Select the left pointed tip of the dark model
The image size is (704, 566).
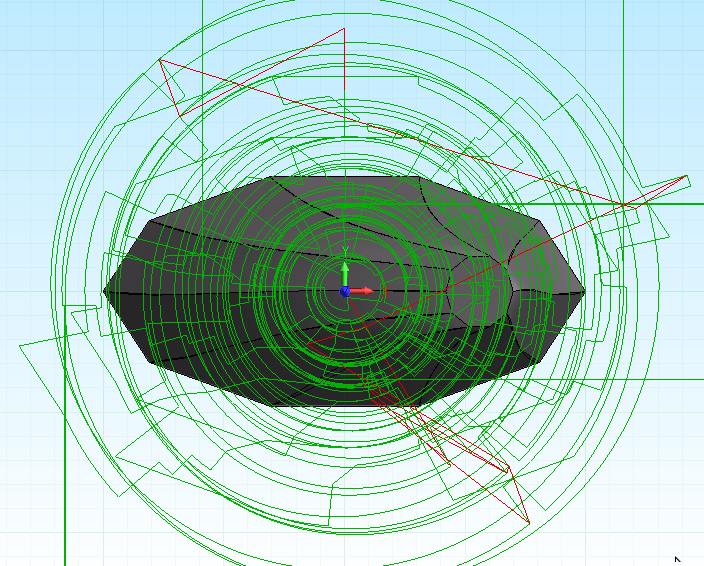(x=105, y=291)
